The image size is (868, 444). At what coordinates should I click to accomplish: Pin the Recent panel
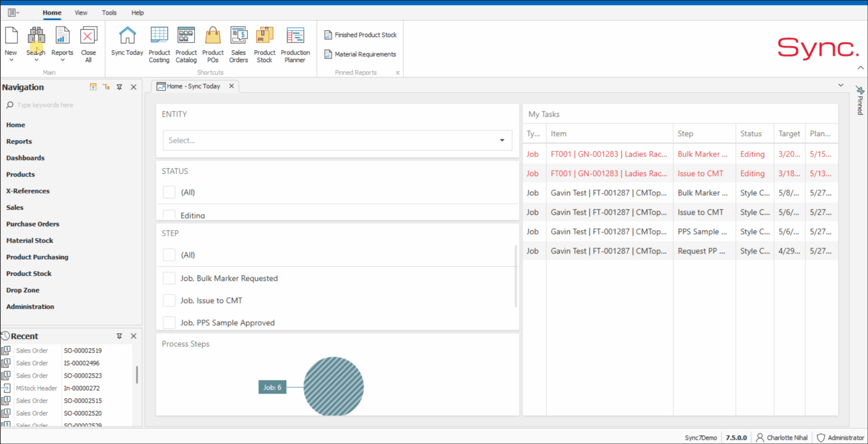click(119, 336)
